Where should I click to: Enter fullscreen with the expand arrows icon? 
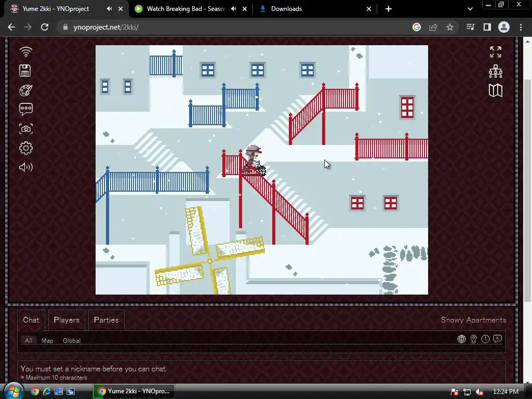[x=496, y=52]
